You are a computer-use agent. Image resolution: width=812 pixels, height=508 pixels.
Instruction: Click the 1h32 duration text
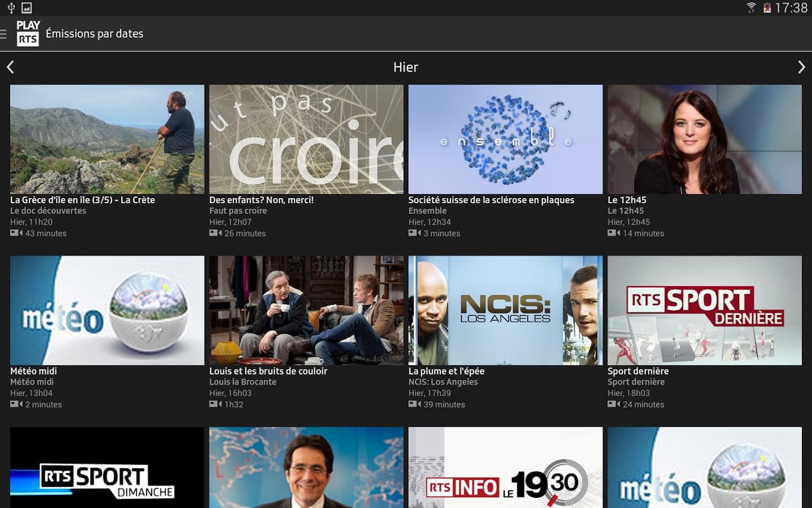coord(234,404)
